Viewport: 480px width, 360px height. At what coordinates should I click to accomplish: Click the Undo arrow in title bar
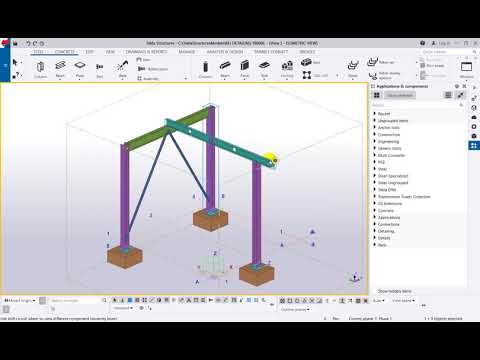(x=28, y=43)
